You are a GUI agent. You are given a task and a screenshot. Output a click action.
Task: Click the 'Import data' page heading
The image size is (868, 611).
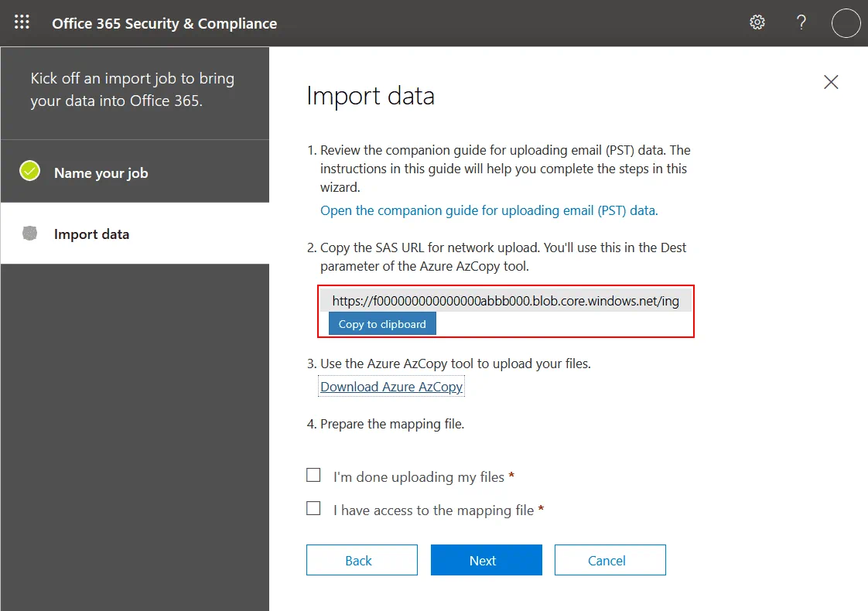coord(371,96)
